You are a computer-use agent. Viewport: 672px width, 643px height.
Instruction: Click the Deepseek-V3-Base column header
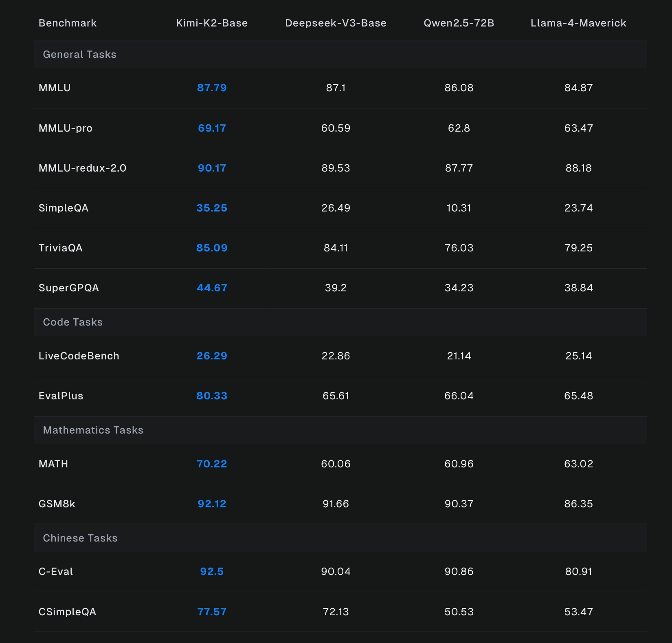[336, 23]
